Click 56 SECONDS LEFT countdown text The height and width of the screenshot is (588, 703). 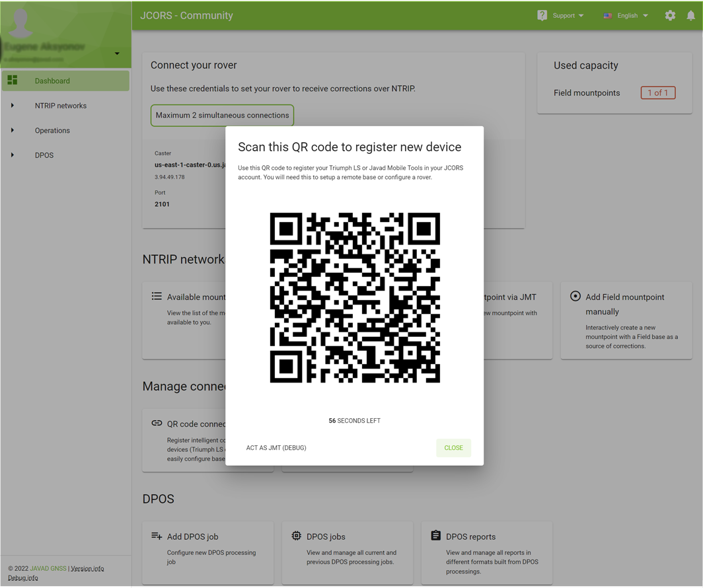click(x=354, y=421)
